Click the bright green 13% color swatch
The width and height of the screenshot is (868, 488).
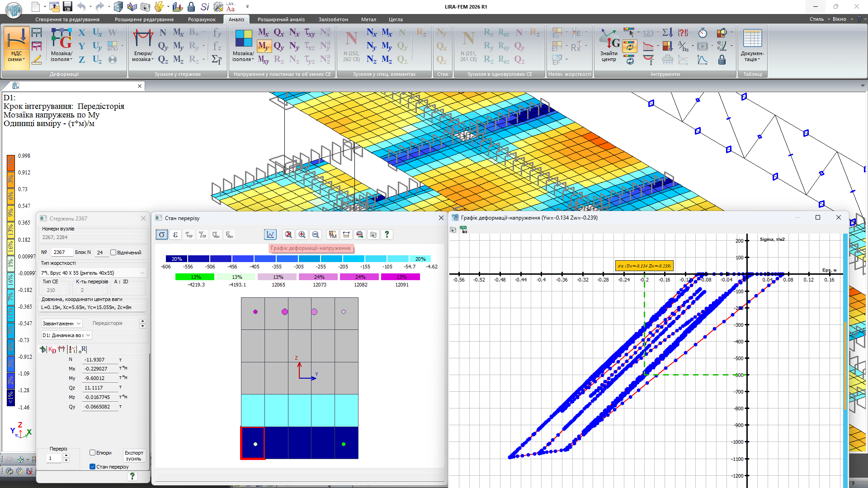tap(196, 277)
